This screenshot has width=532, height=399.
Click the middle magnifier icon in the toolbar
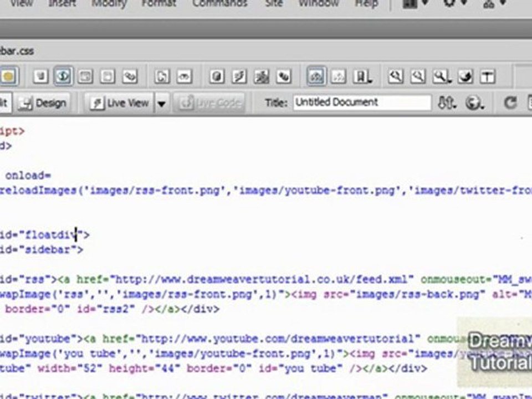click(418, 76)
